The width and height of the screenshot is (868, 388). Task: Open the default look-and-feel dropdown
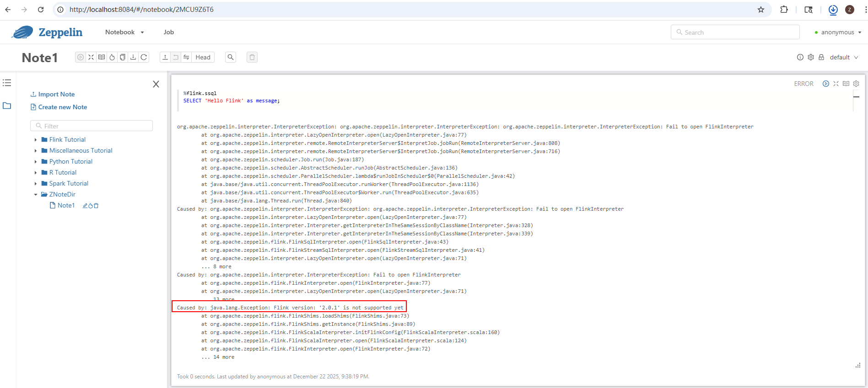coord(844,57)
